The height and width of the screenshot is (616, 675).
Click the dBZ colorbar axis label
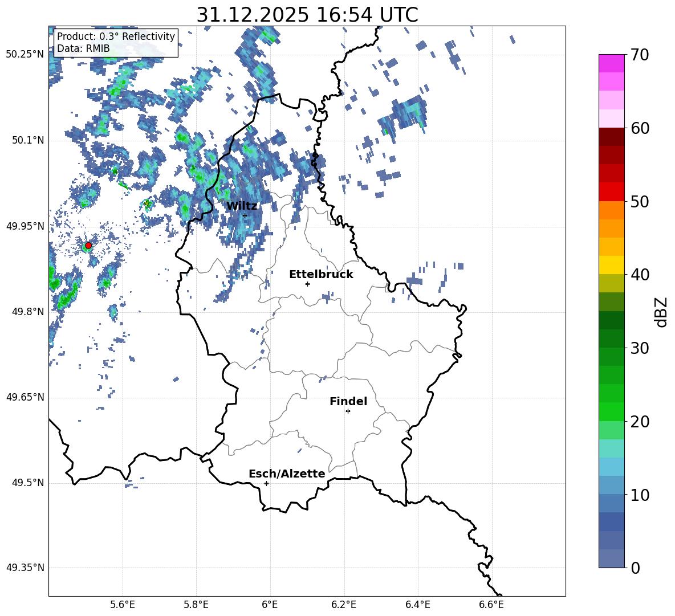[x=661, y=312]
